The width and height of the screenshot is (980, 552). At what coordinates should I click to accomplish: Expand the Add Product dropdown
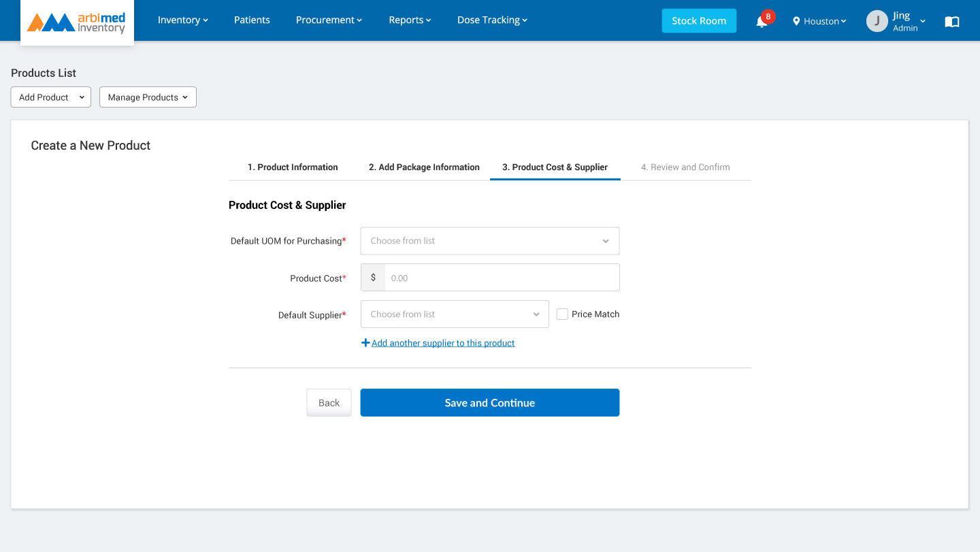51,97
